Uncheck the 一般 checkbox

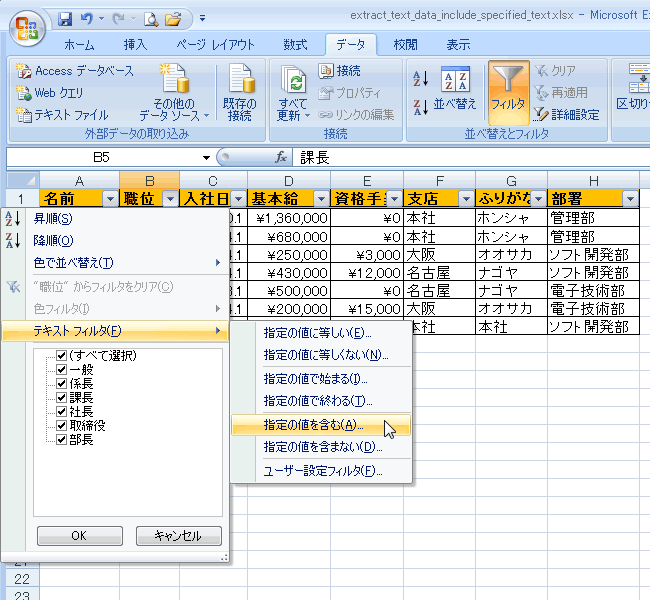61,369
